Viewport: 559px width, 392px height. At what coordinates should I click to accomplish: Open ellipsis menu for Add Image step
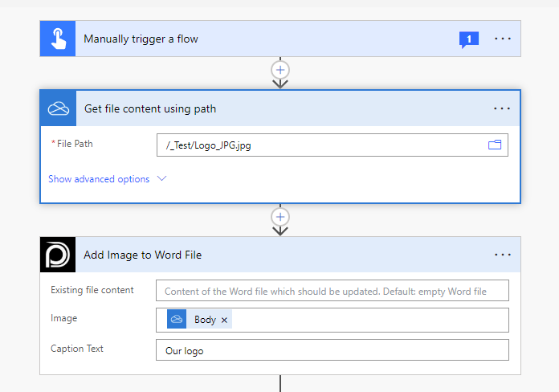[503, 255]
